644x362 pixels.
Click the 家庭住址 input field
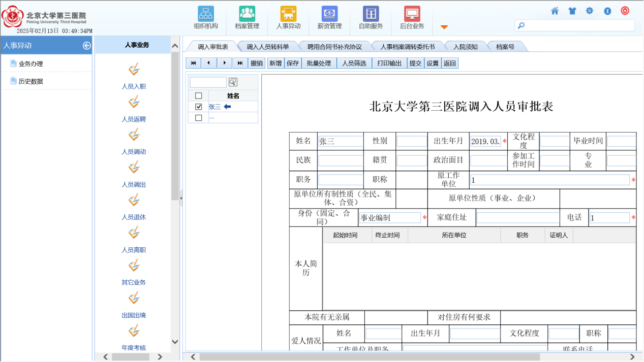click(x=517, y=218)
